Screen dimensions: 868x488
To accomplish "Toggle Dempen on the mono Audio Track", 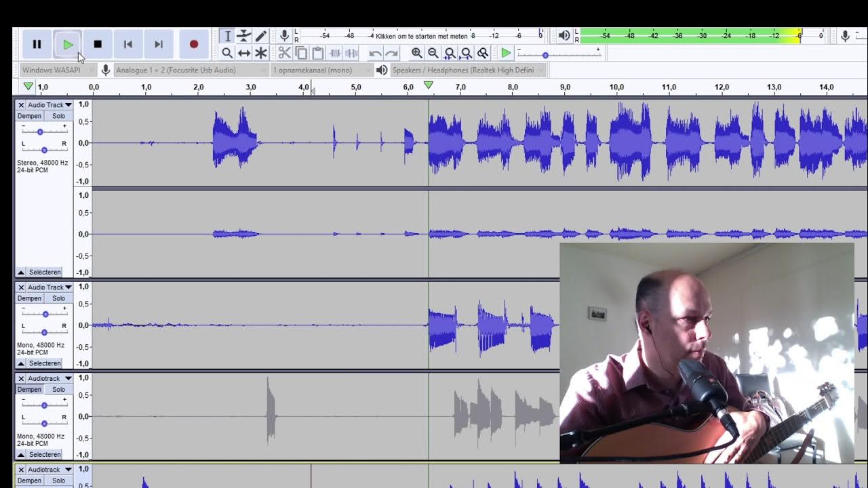I will point(29,298).
